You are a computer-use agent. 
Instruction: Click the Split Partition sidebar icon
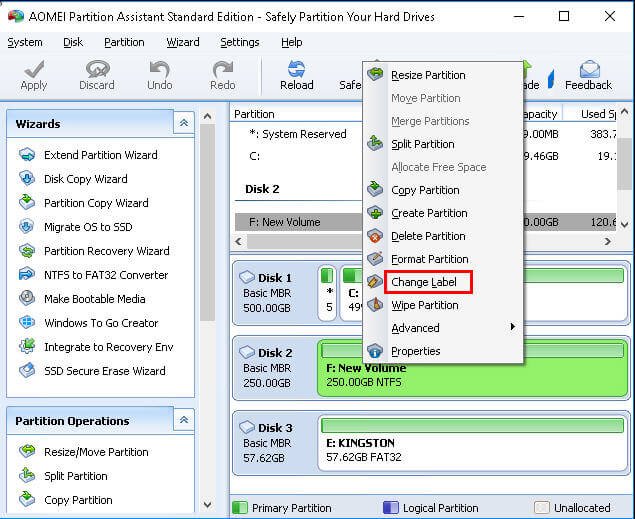(27, 475)
